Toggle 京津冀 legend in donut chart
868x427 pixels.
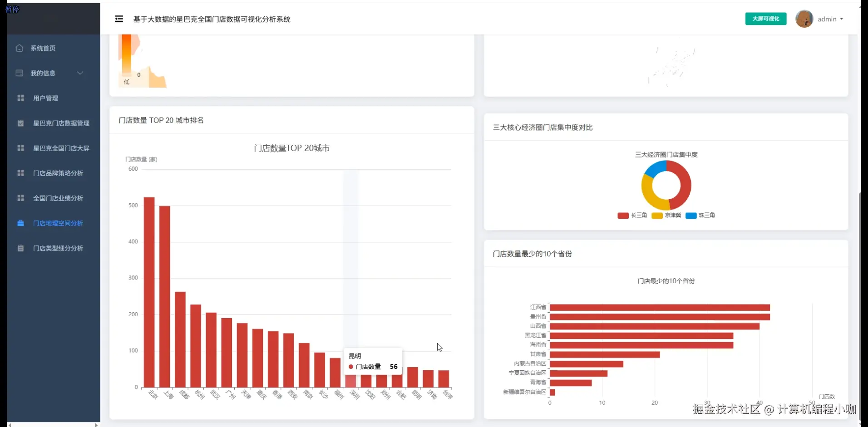point(666,215)
